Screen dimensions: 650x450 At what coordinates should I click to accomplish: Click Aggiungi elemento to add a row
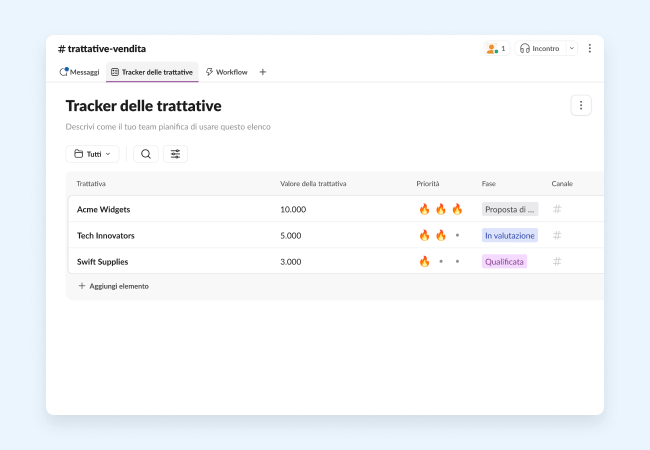coord(114,286)
